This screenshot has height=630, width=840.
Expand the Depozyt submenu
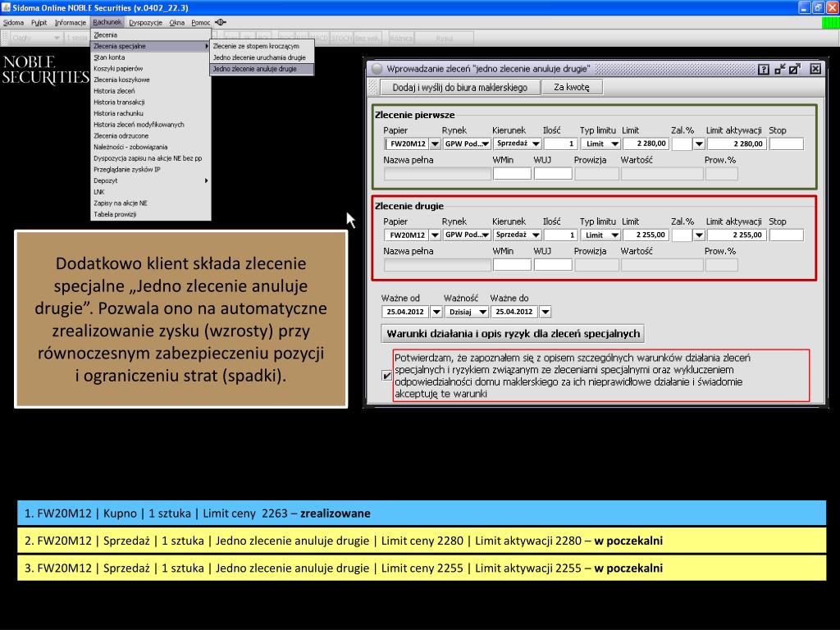pyautogui.click(x=151, y=180)
